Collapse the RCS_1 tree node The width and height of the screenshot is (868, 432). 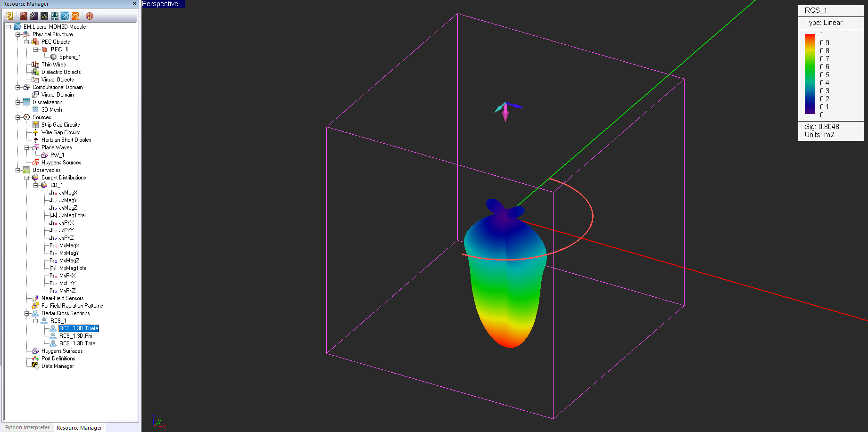35,321
